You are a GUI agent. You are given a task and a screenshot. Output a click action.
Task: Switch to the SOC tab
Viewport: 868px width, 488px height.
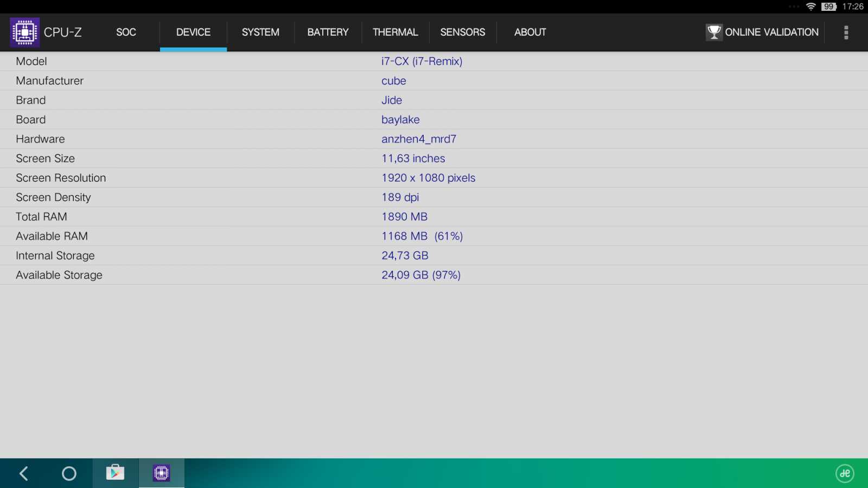(x=126, y=33)
